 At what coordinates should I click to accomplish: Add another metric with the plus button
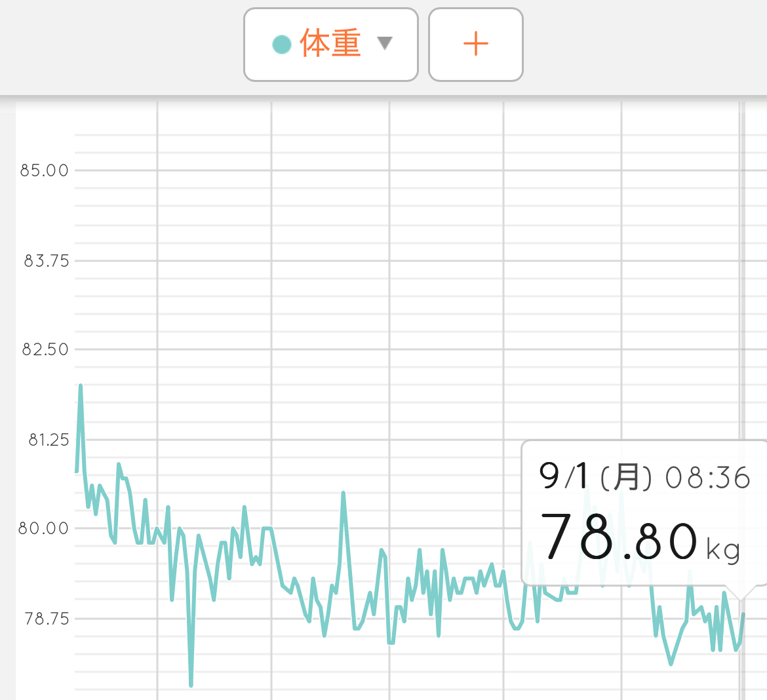(476, 45)
